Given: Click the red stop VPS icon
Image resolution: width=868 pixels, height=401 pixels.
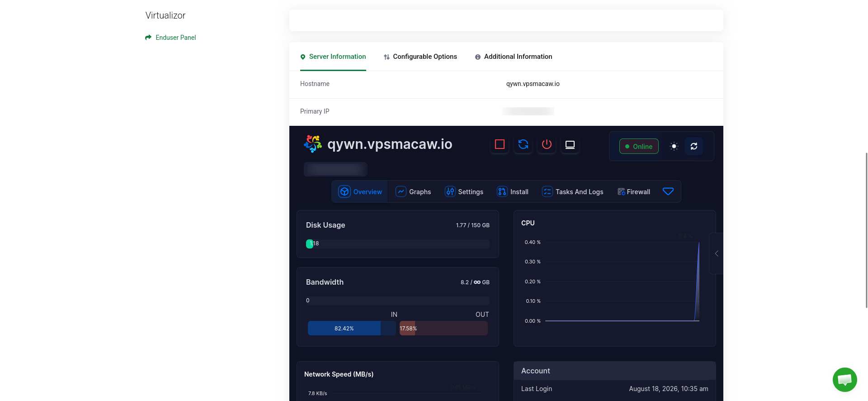Looking at the screenshot, I should point(500,144).
